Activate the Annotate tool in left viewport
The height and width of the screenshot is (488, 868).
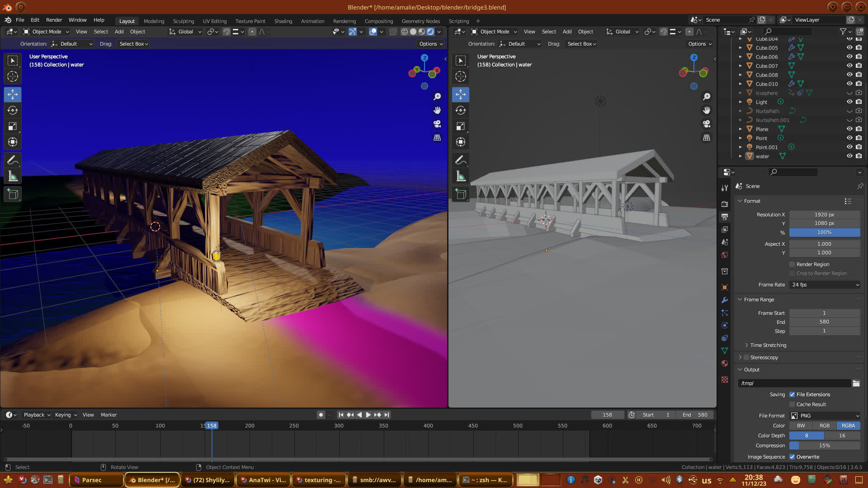click(13, 160)
